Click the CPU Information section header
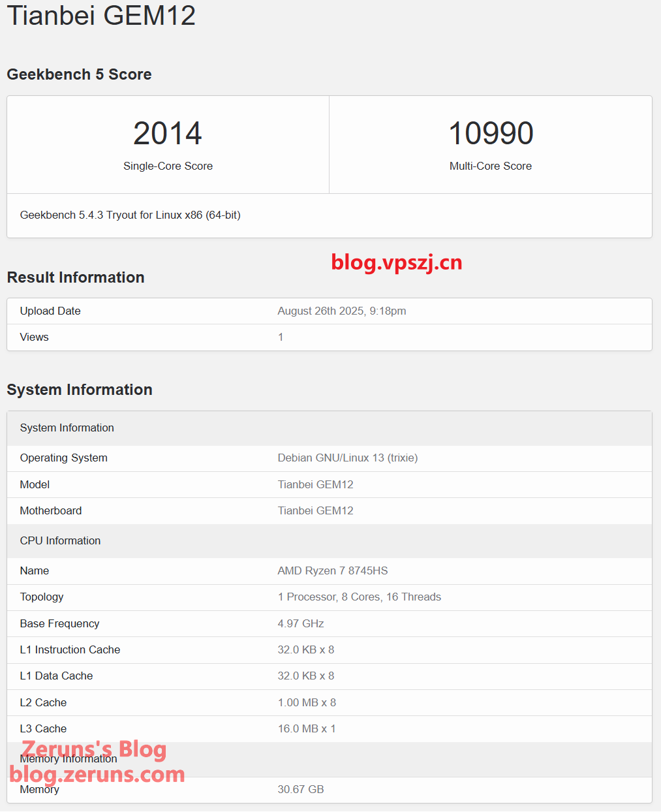The width and height of the screenshot is (661, 812). pyautogui.click(x=61, y=540)
